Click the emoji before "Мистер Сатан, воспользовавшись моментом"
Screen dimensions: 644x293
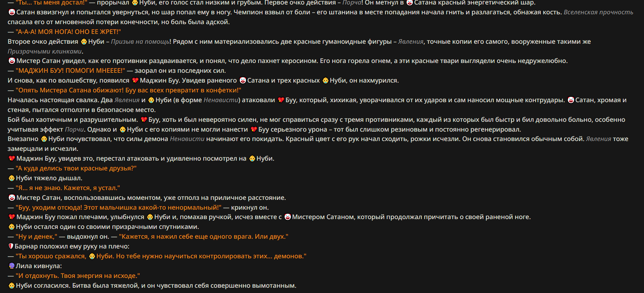click(12, 198)
